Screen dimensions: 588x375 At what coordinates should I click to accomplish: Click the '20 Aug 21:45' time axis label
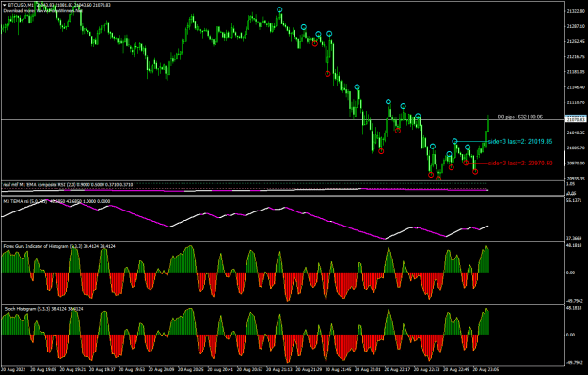339,369
